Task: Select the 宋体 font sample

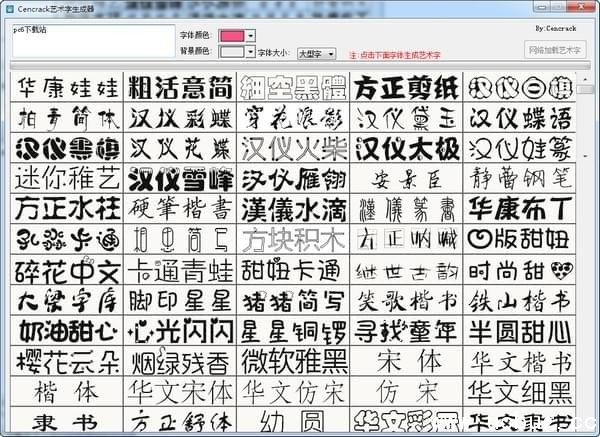Action: (x=406, y=361)
